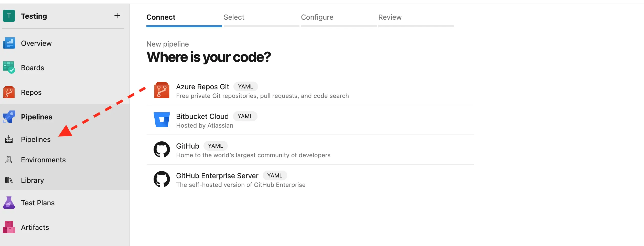The image size is (644, 246).
Task: Click the Artifacts icon in the sidebar
Action: click(9, 227)
